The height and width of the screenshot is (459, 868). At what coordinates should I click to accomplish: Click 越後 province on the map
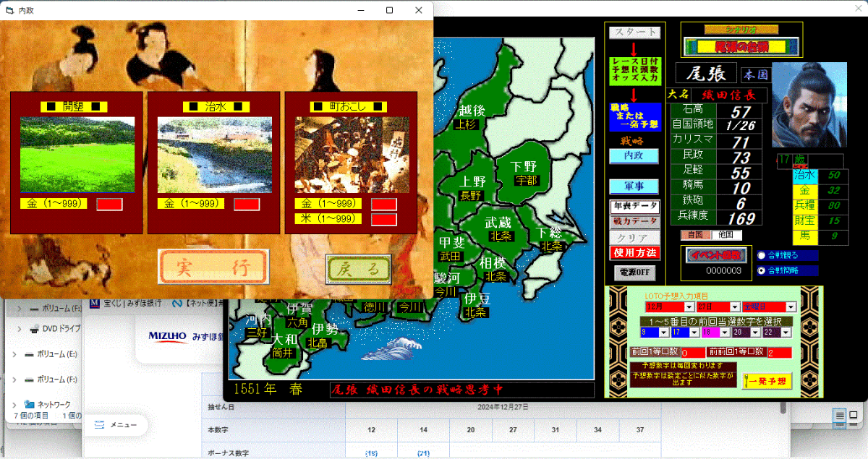pyautogui.click(x=472, y=111)
